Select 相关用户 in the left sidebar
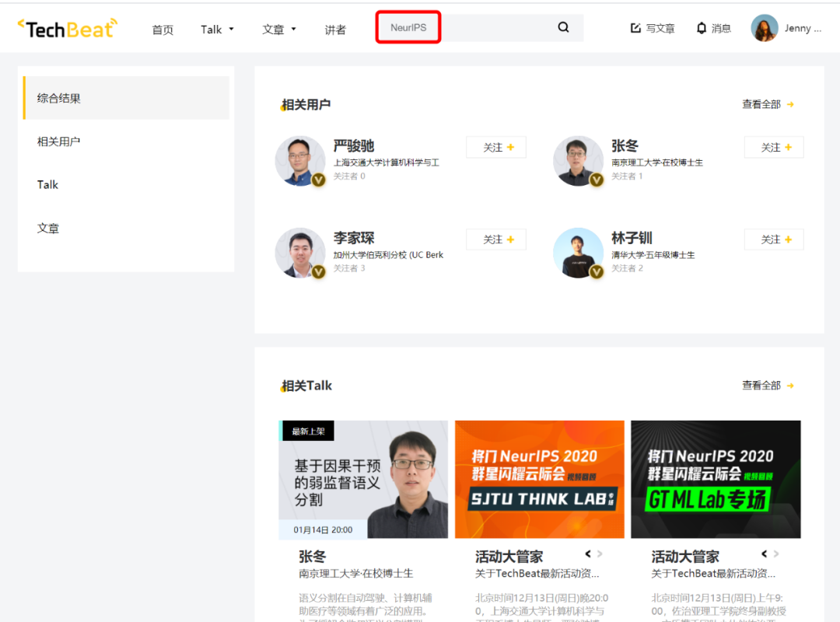This screenshot has width=840, height=622. [x=59, y=142]
